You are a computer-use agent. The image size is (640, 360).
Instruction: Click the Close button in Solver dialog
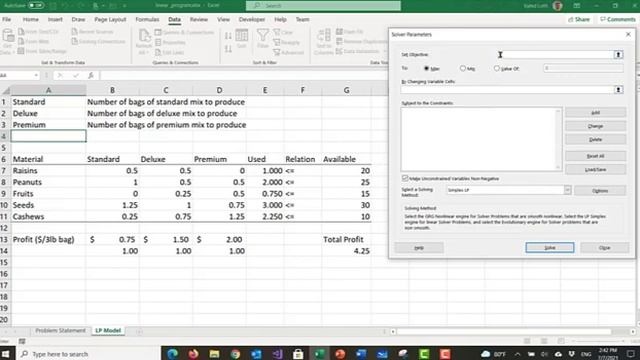pyautogui.click(x=604, y=248)
